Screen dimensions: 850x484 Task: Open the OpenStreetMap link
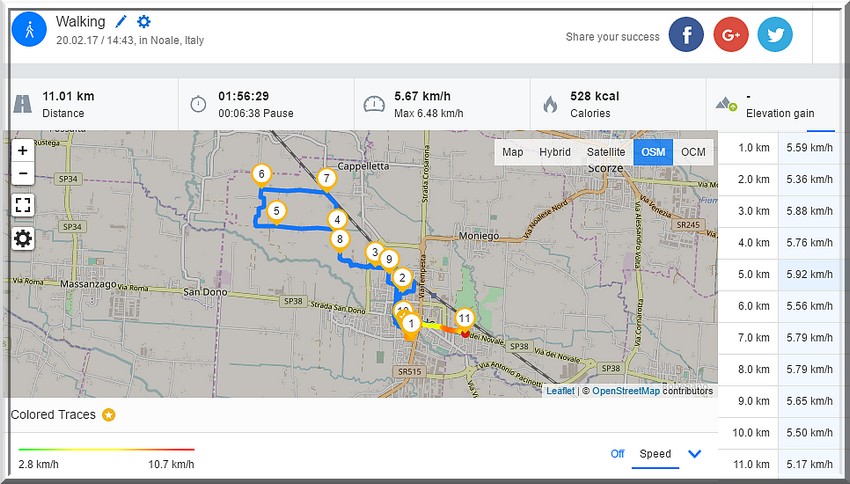[626, 391]
